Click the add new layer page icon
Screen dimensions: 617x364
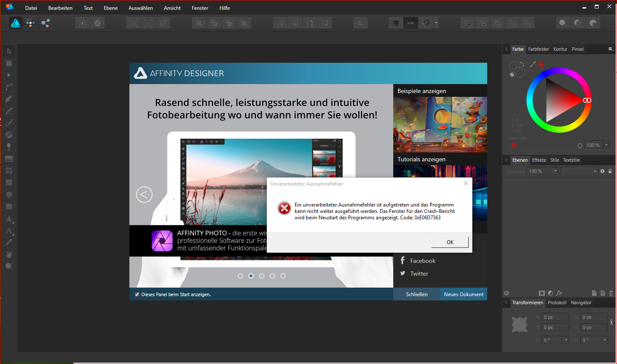tap(594, 293)
